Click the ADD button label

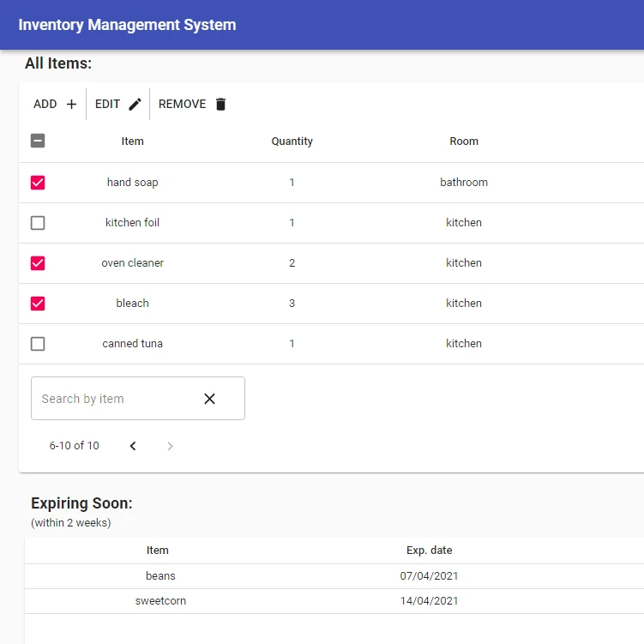coord(45,105)
